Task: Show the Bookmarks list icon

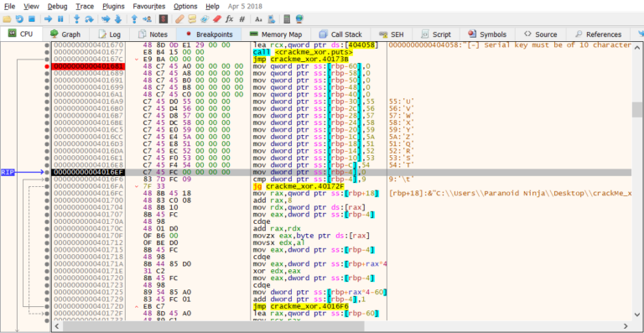Action: pyautogui.click(x=217, y=19)
